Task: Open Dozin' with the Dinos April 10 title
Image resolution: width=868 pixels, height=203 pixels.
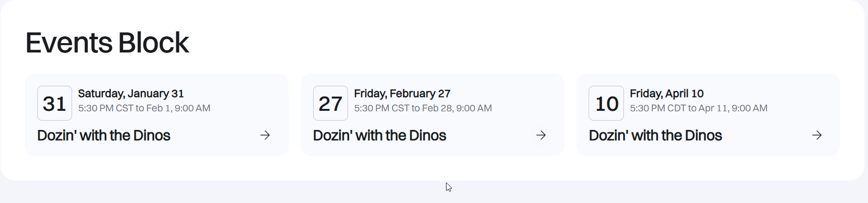Action: 655,135
